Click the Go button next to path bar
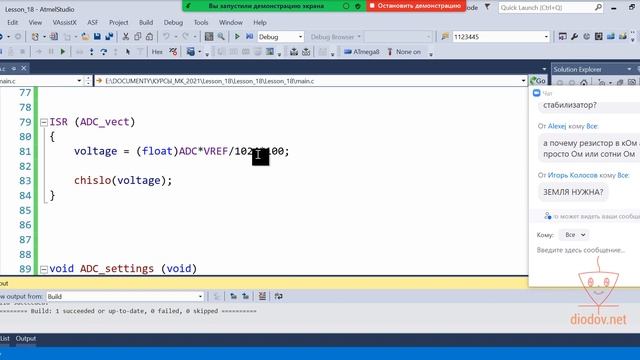This screenshot has width=640, height=360. click(x=538, y=81)
